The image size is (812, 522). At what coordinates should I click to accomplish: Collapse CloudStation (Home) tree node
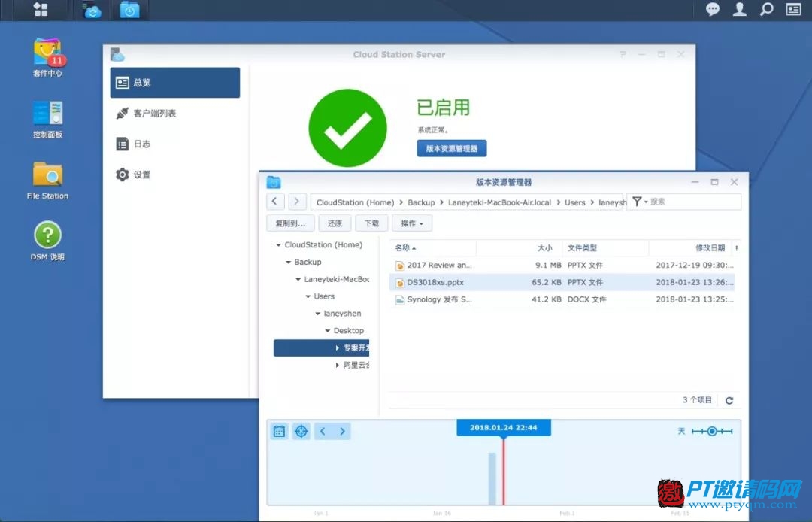tap(279, 245)
